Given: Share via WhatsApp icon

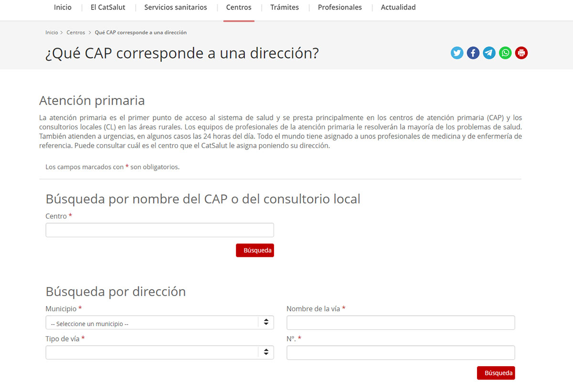Looking at the screenshot, I should 505,53.
